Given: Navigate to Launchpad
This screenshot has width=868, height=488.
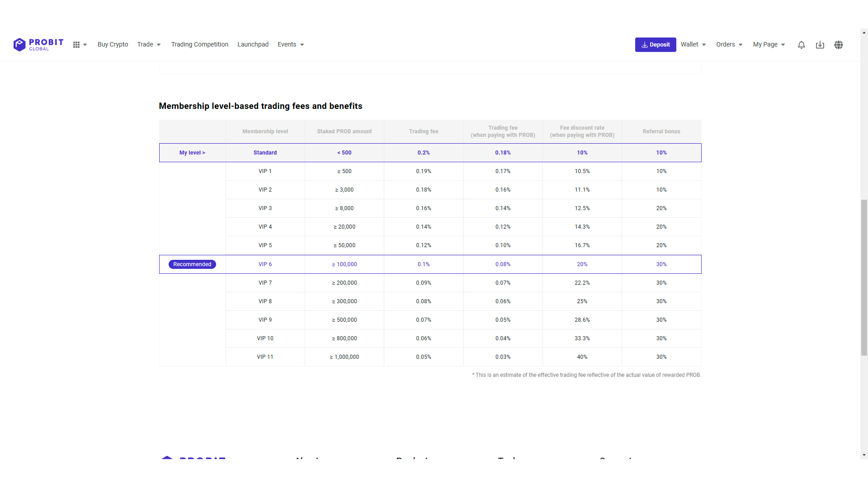Looking at the screenshot, I should pos(253,44).
